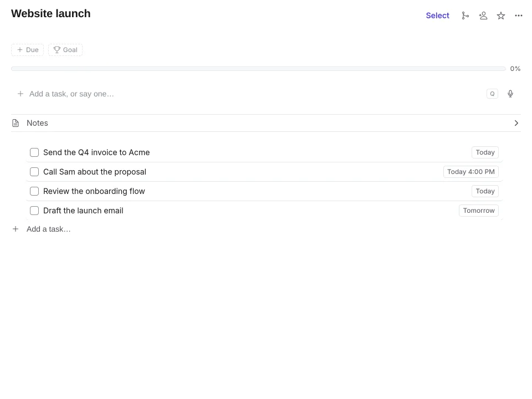Click the Notes label
532x399 pixels.
coord(37,123)
